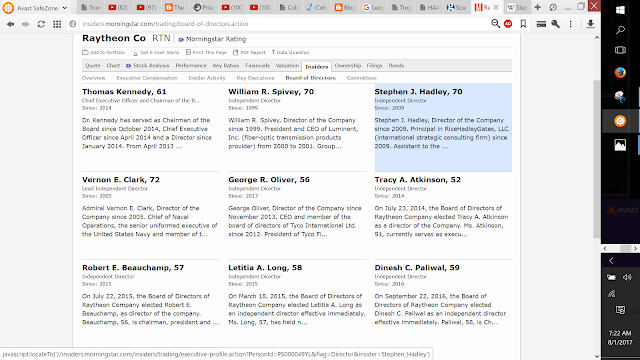Open the Filings tab
This screenshot has width=640, height=360.
coord(375,66)
